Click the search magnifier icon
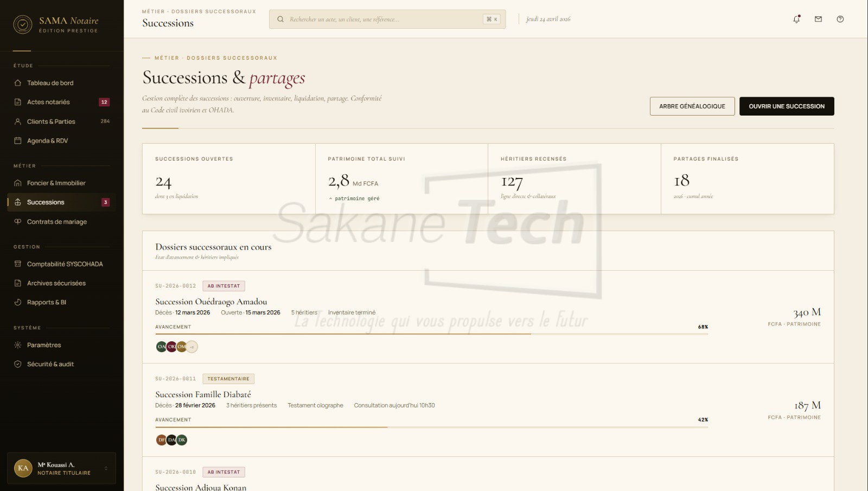Screen dimensions: 868x491 pyautogui.click(x=280, y=19)
